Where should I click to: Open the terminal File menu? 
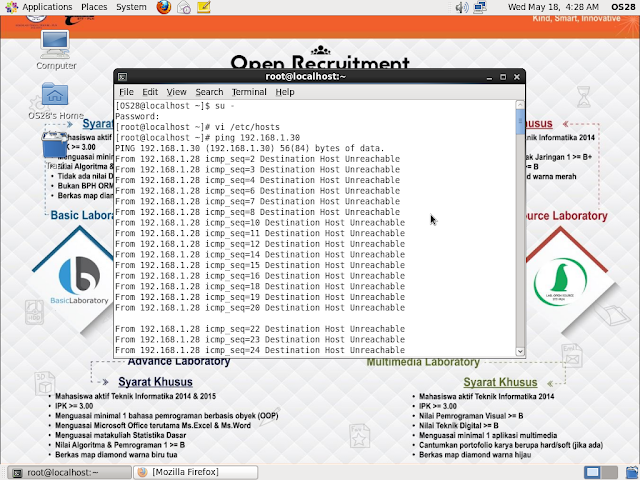126,92
